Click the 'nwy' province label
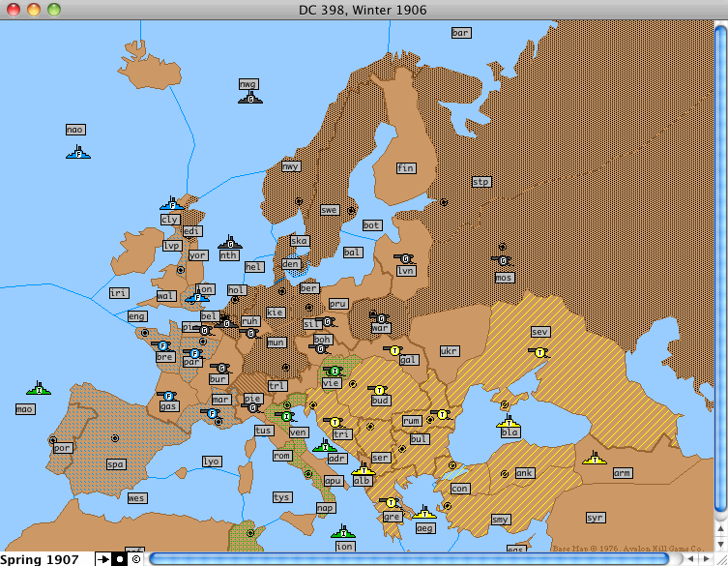 (x=291, y=166)
